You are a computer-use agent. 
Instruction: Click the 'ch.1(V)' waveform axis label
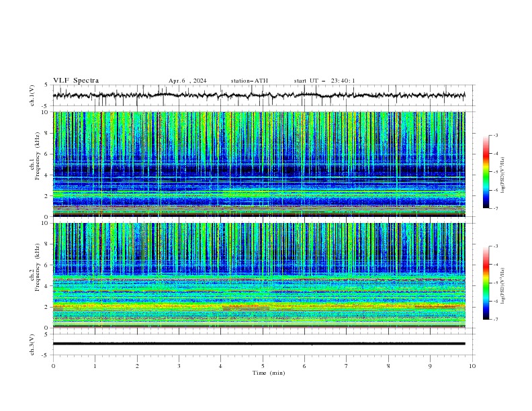[32, 95]
